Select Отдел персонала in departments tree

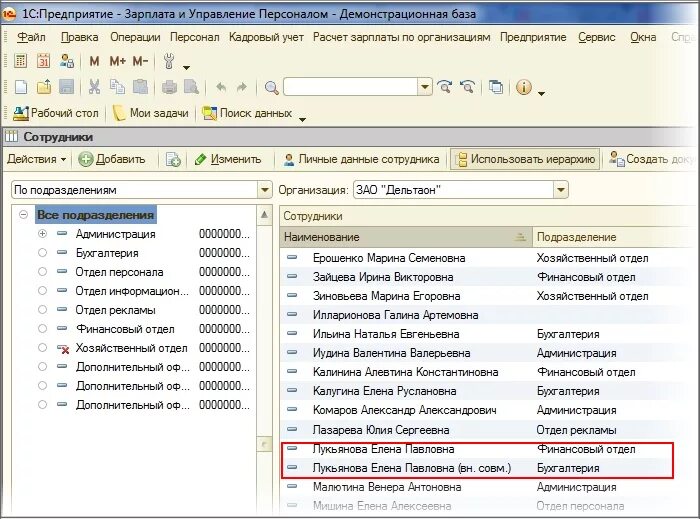(x=119, y=272)
